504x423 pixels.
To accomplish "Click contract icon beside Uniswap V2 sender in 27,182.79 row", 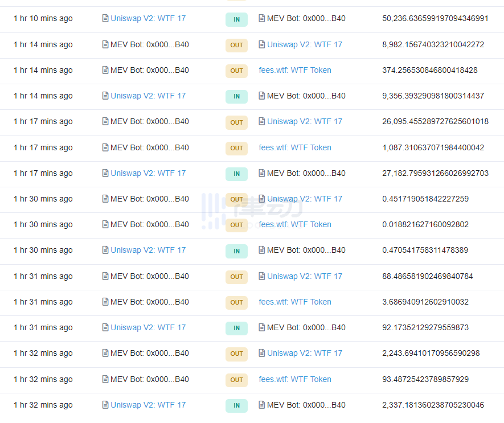I will point(105,173).
